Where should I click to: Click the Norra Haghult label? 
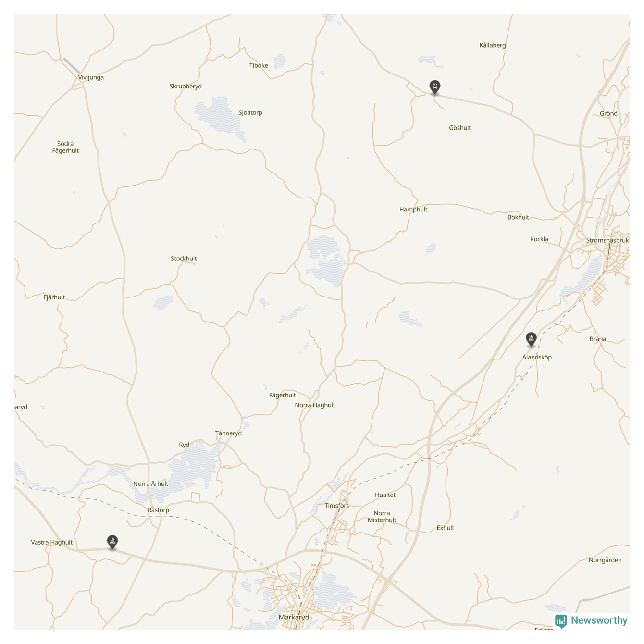(315, 405)
